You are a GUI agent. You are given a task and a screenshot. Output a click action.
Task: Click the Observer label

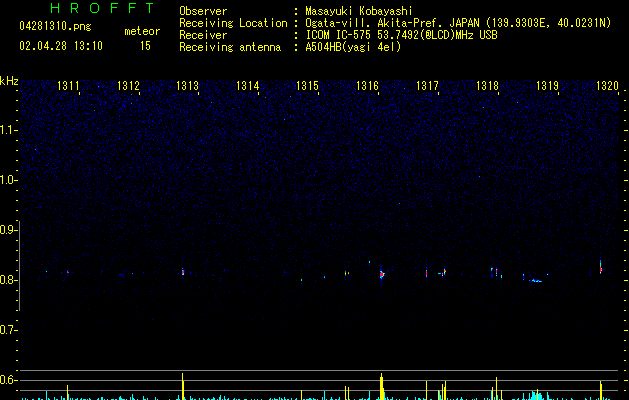click(x=203, y=11)
